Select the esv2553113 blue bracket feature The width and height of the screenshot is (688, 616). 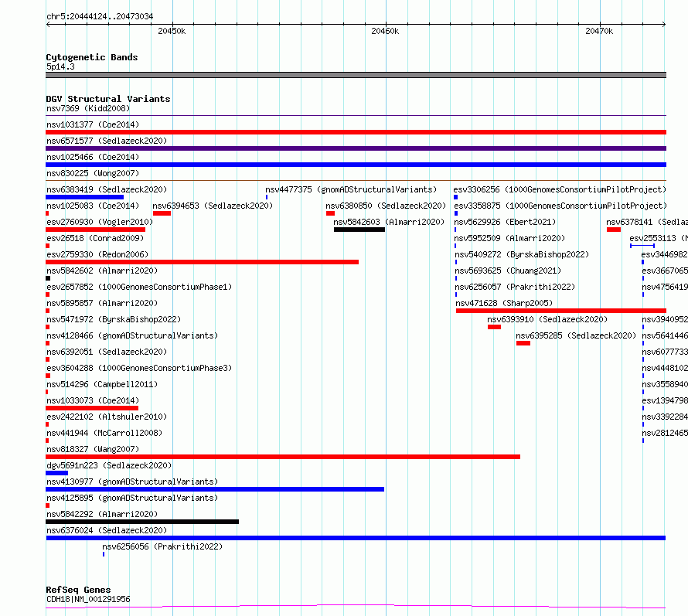click(x=642, y=246)
